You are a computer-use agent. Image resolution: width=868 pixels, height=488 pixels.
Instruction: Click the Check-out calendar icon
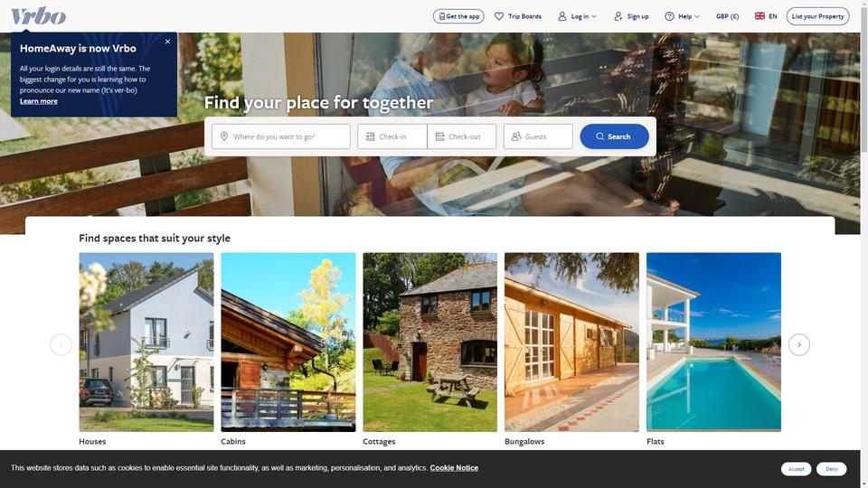coord(439,136)
